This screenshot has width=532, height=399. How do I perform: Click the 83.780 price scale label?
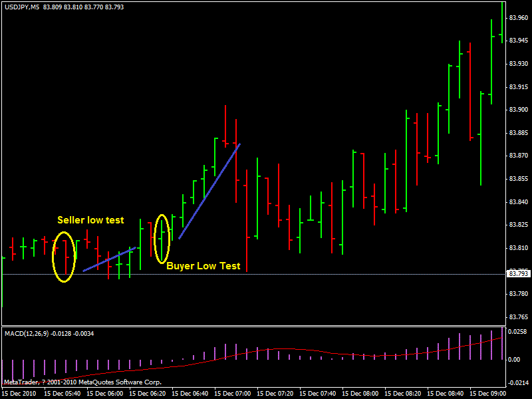coord(519,294)
